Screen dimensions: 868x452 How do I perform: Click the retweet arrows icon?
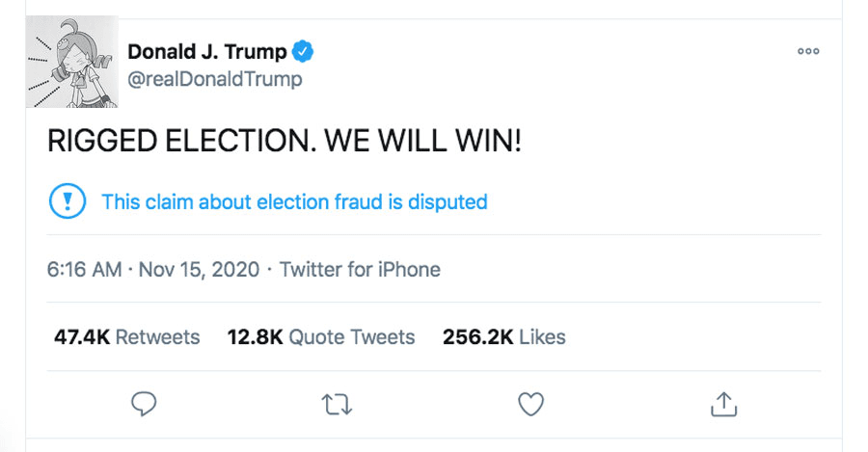[338, 404]
